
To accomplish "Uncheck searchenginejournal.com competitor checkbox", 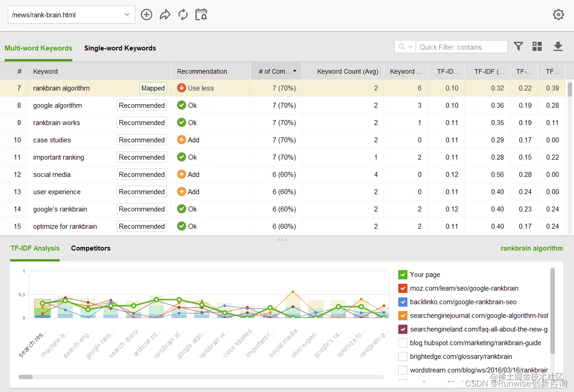I will click(x=402, y=316).
